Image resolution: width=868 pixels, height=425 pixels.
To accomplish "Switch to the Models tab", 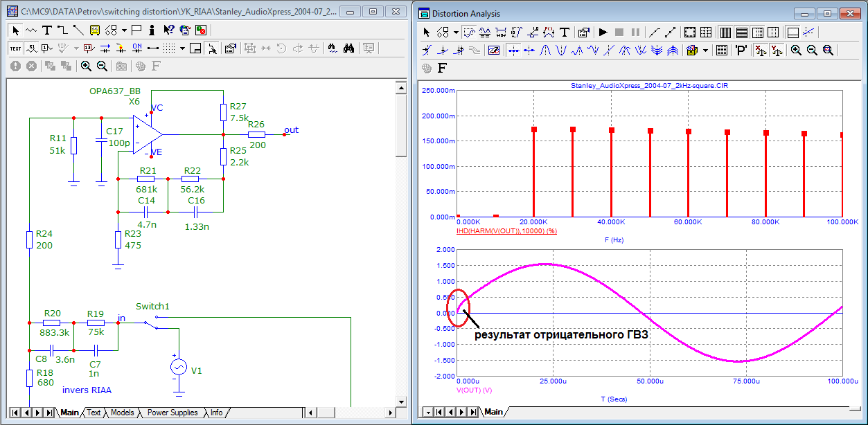I will pos(122,413).
